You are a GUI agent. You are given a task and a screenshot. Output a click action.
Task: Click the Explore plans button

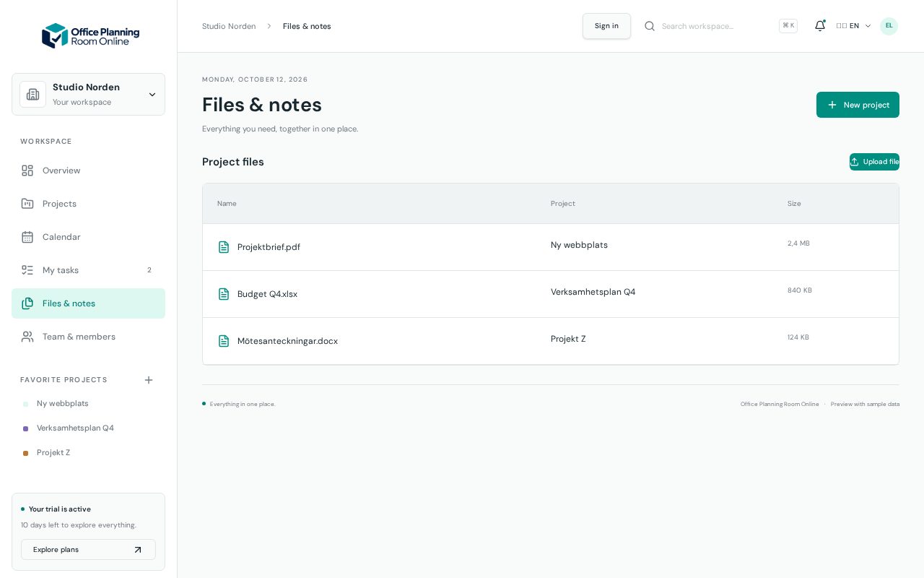tap(88, 550)
